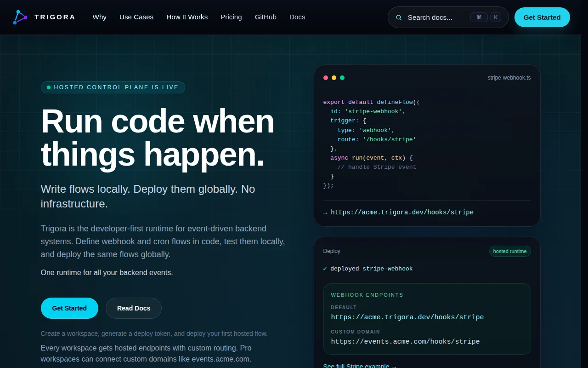588x368 pixels.
Task: Click the custom domain events.acme.com URL
Action: coord(405,341)
